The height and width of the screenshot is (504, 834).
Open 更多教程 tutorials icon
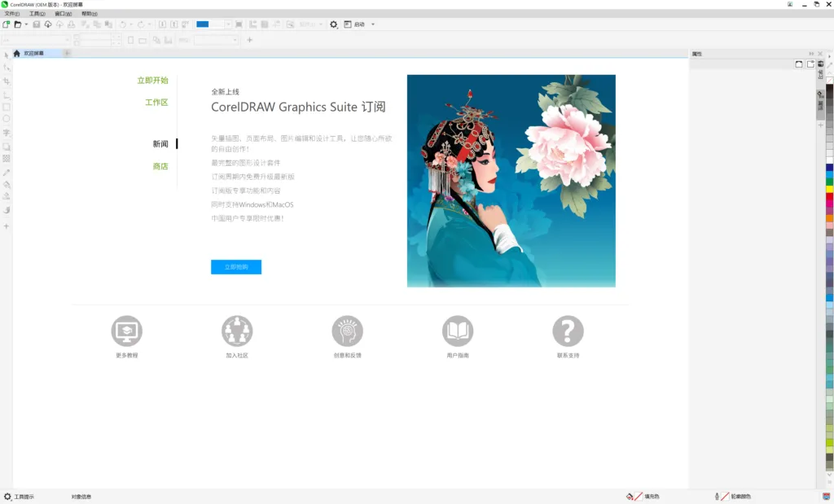[126, 331]
